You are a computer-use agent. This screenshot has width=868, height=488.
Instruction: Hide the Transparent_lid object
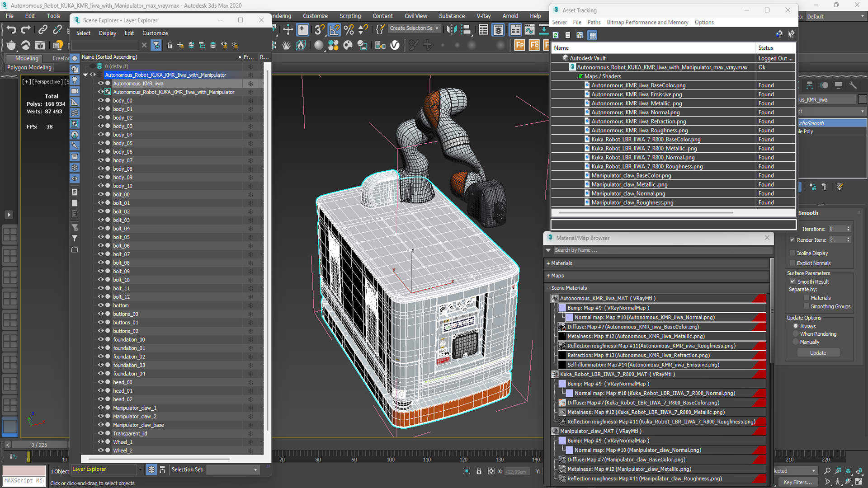pyautogui.click(x=101, y=433)
